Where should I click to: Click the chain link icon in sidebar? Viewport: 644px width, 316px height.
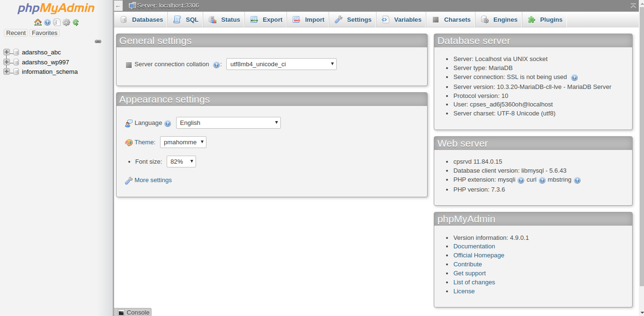point(98,42)
